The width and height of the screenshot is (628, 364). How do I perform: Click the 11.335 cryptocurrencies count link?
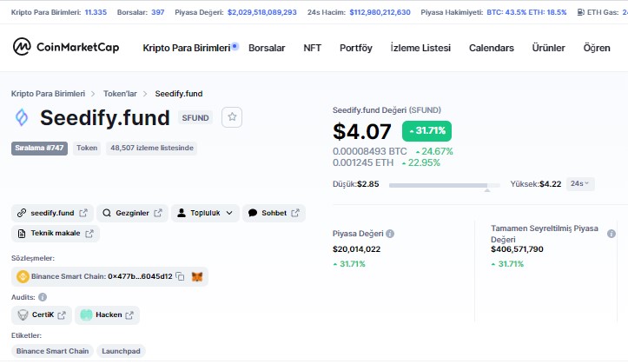click(96, 12)
